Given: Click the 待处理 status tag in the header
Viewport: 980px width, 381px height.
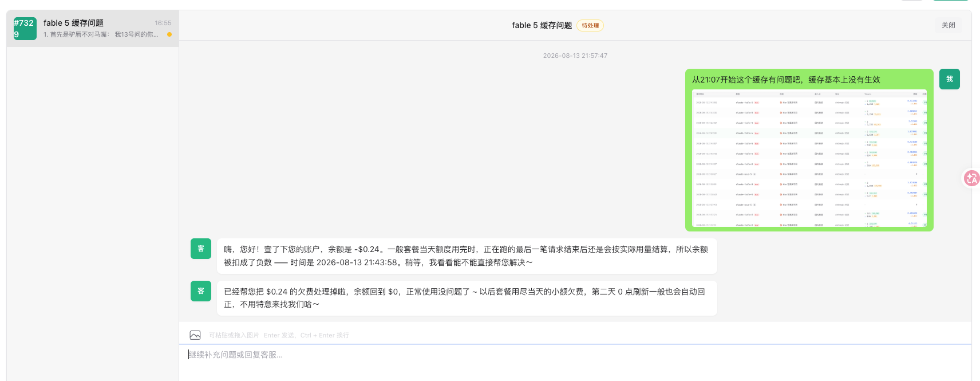Looking at the screenshot, I should click(590, 25).
